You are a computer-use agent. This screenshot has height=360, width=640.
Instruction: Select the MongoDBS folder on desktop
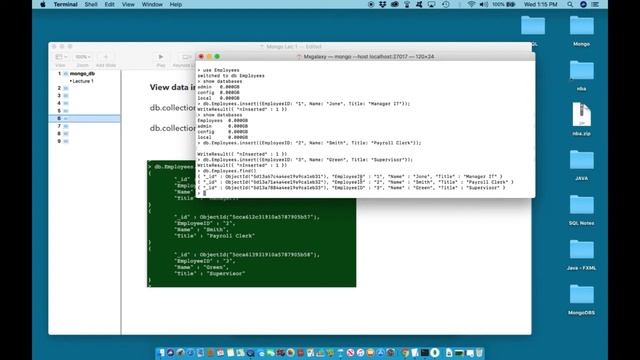[x=582, y=300]
